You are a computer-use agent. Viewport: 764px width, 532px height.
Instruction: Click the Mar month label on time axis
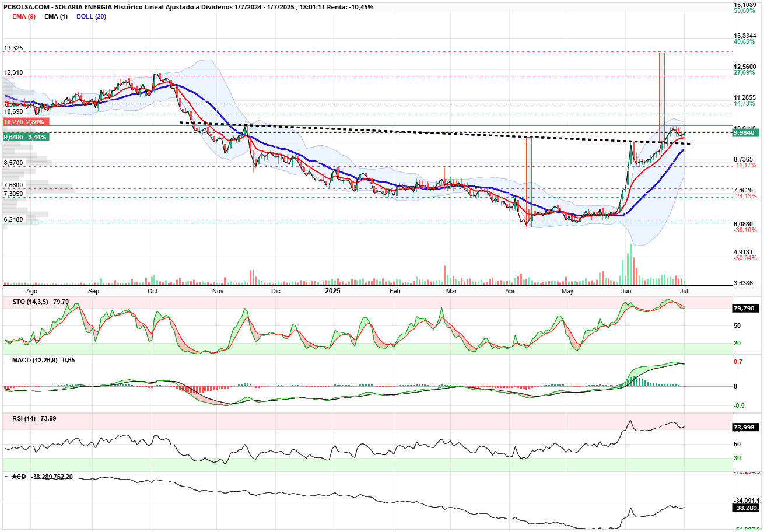(x=451, y=290)
